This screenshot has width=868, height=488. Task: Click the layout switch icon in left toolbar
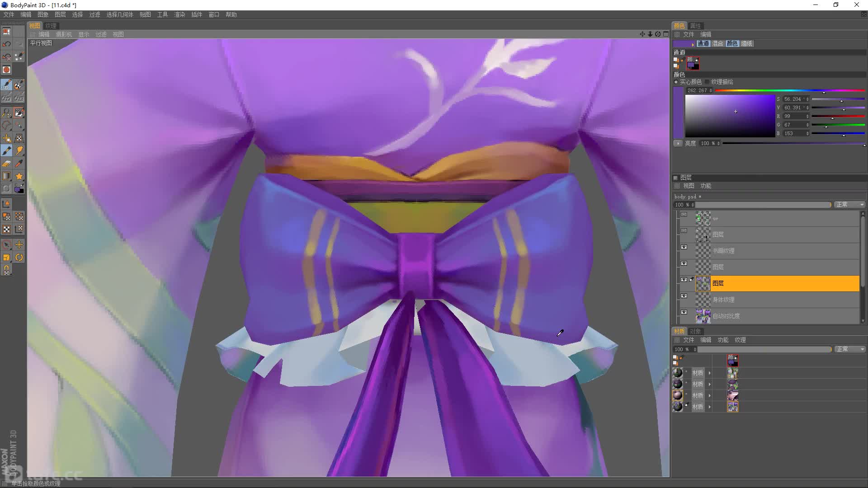tap(6, 32)
